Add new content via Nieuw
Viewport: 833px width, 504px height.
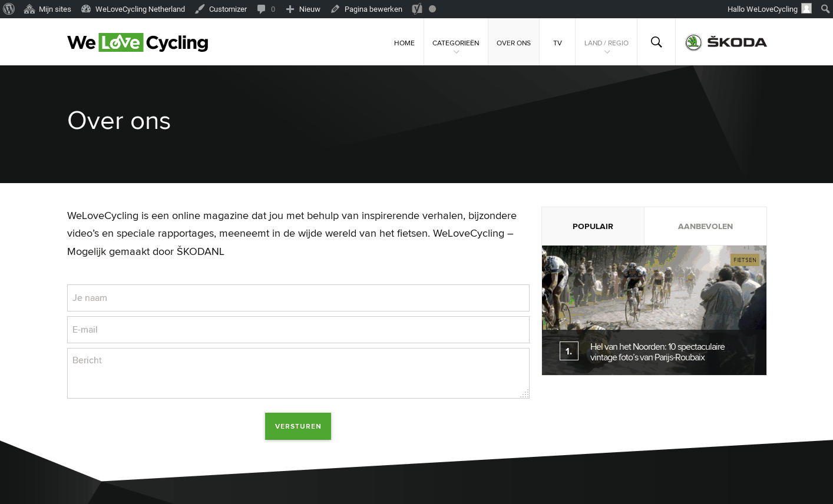[303, 9]
